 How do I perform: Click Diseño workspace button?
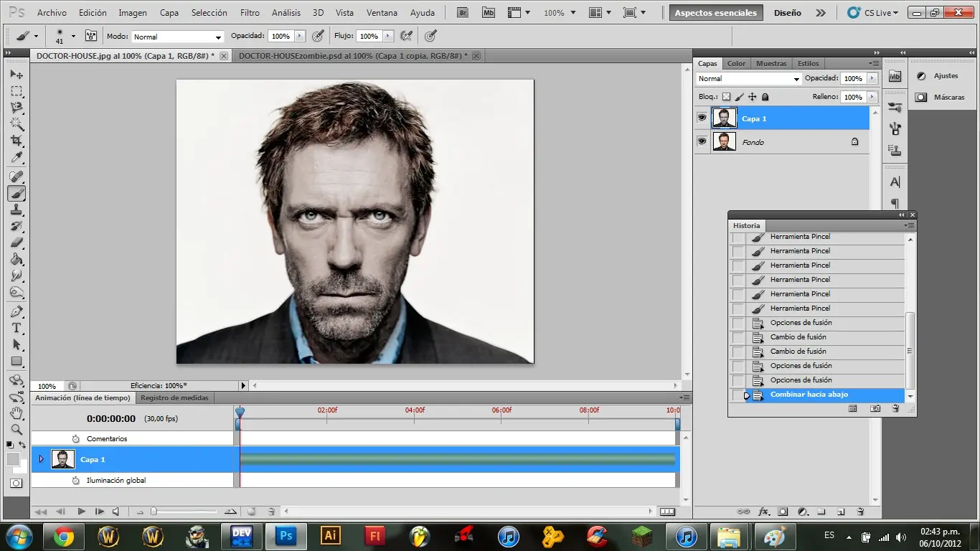point(787,13)
